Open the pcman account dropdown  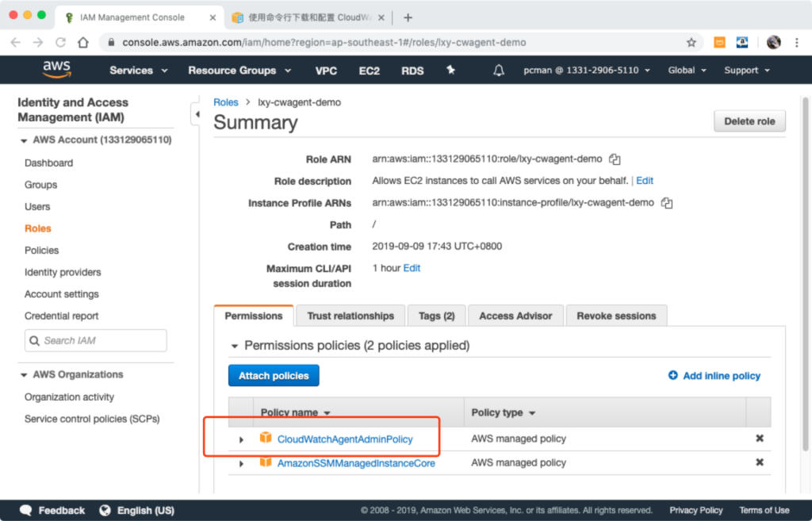pyautogui.click(x=586, y=71)
